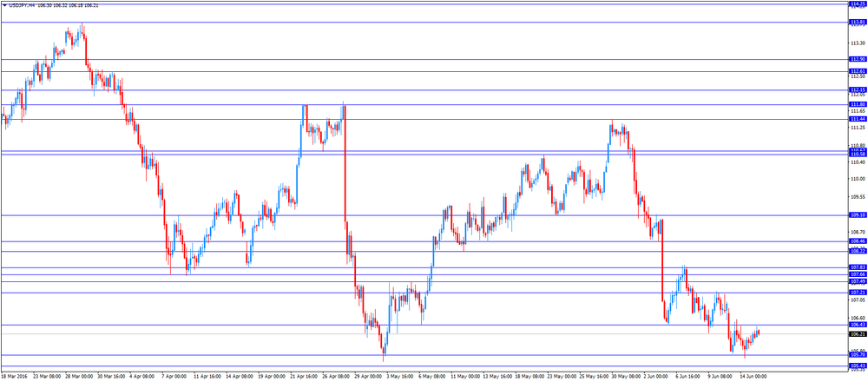Click the 110.00 price scale value
The width and height of the screenshot is (868, 382).
[x=857, y=180]
